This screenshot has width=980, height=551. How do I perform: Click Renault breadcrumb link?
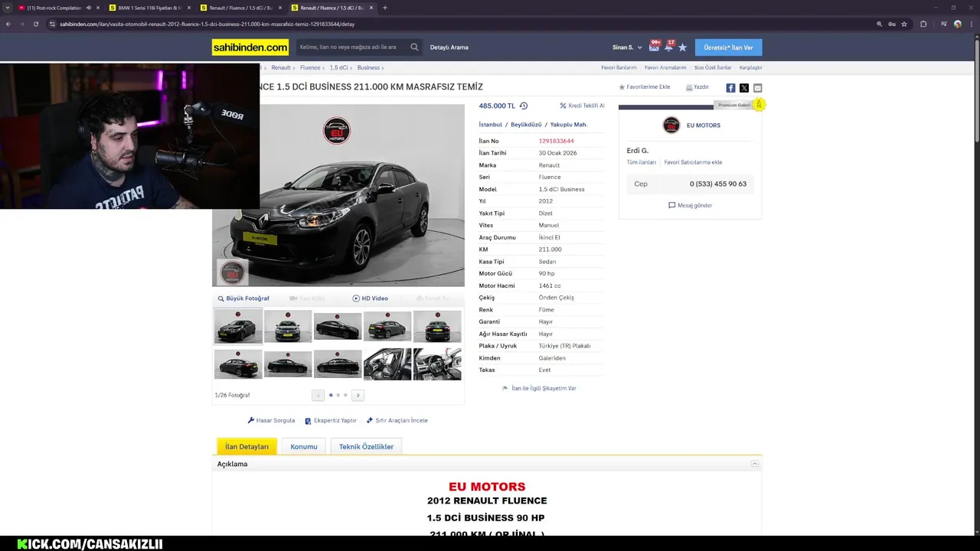click(x=281, y=67)
